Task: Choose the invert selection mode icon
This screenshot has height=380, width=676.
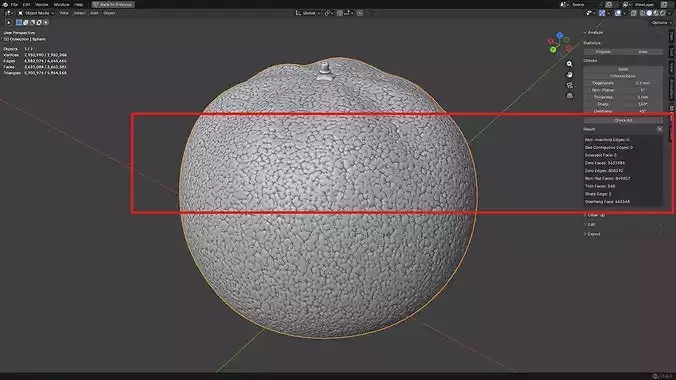Action: point(39,22)
